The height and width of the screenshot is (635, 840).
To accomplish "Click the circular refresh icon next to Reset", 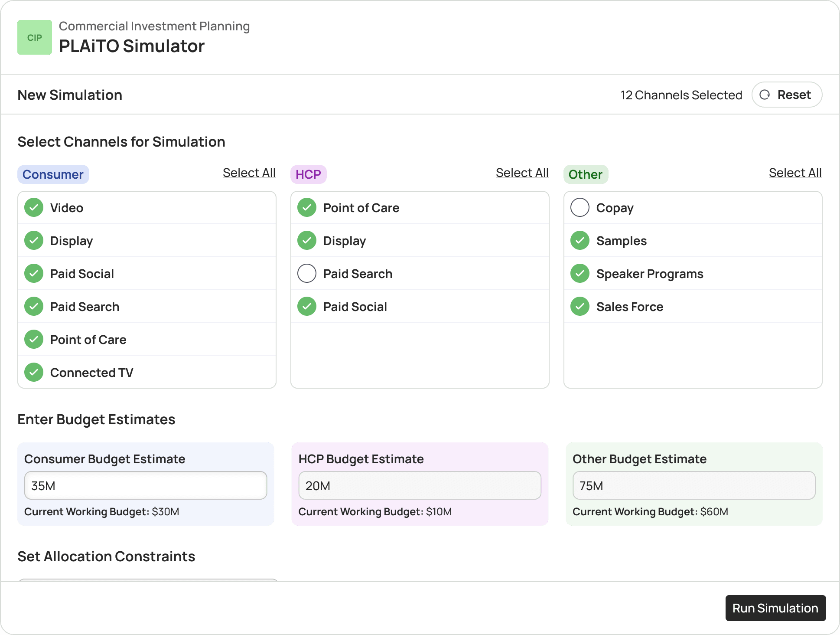I will coord(765,95).
